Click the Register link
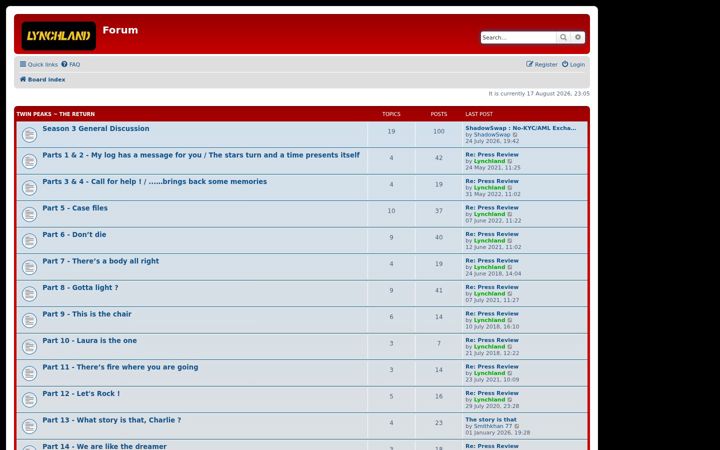Image resolution: width=720 pixels, height=450 pixels. 542,65
